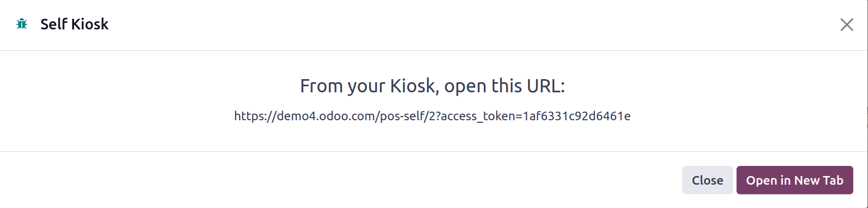This screenshot has height=208, width=868.
Task: Click the teal debug bug icon
Action: [x=22, y=24]
